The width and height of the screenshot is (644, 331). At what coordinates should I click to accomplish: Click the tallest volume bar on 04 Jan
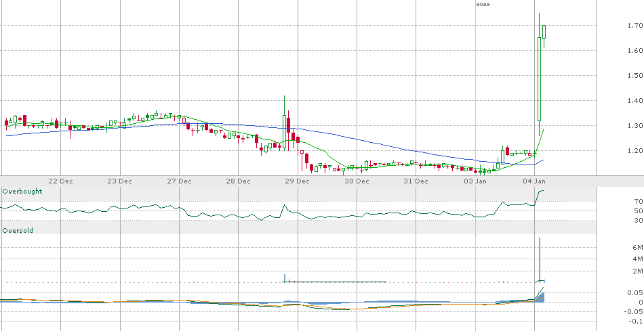(540, 260)
